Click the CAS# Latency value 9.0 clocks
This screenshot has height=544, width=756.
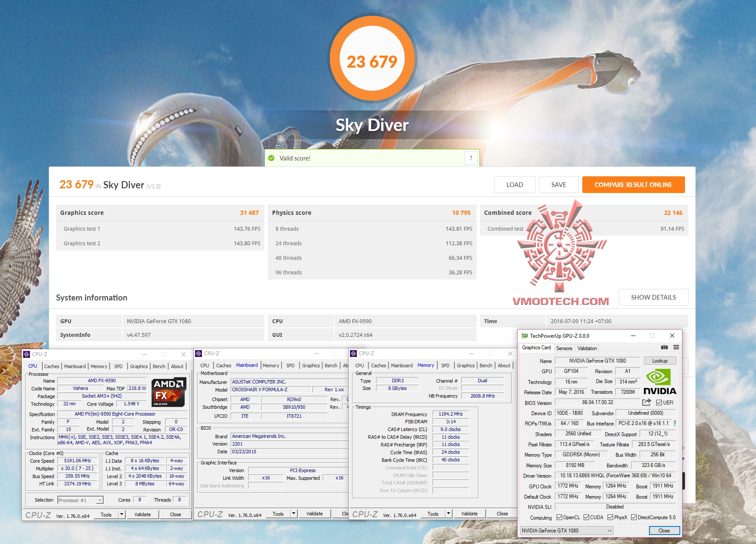click(451, 429)
